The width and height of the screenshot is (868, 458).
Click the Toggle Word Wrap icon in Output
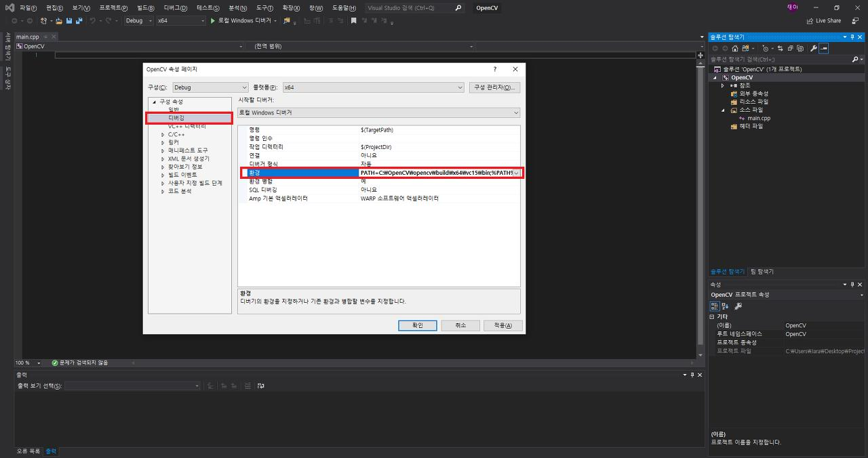coord(260,386)
